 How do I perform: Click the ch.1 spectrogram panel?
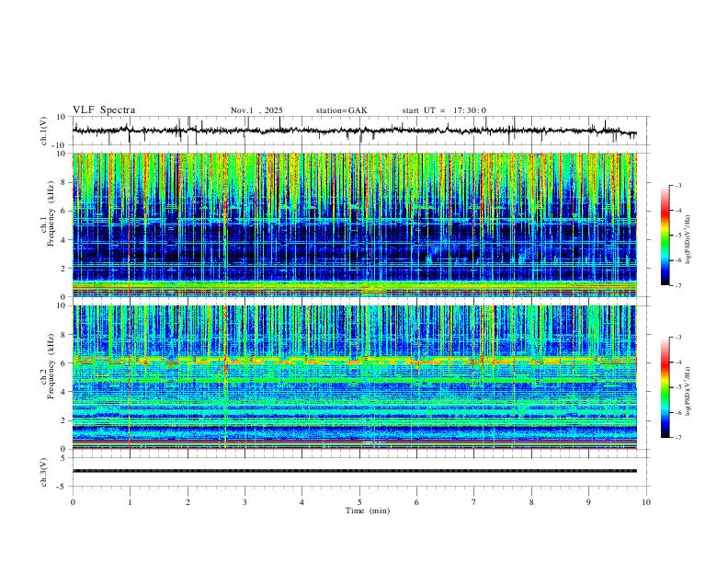click(354, 224)
